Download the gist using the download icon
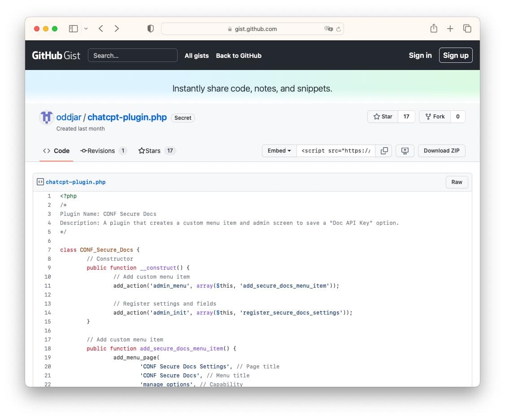505x420 pixels. pos(405,151)
